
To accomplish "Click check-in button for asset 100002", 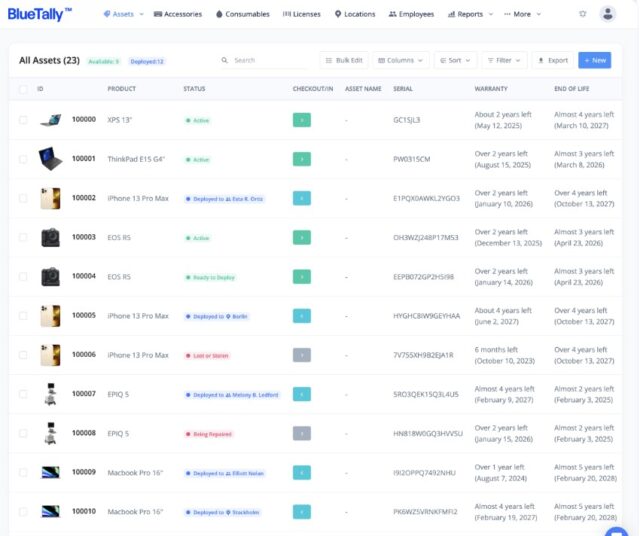I will 302,198.
